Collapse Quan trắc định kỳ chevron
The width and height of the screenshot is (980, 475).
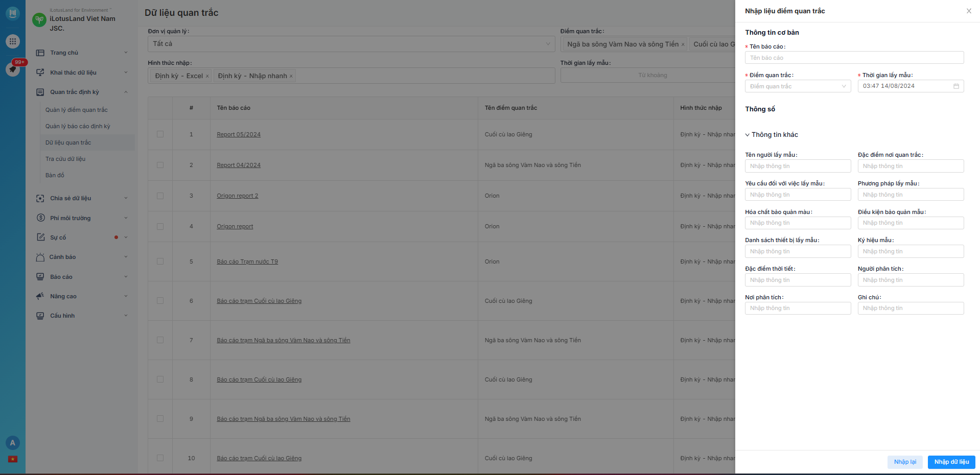click(126, 92)
